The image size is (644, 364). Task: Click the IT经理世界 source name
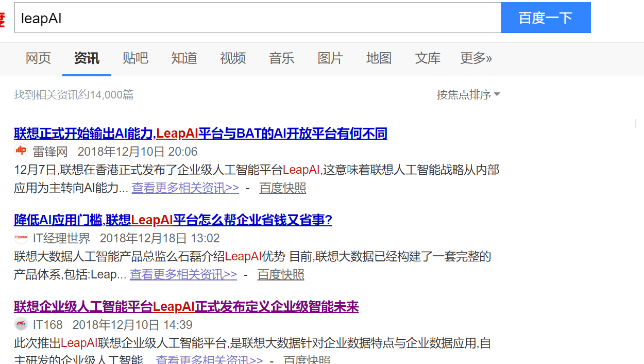point(61,238)
